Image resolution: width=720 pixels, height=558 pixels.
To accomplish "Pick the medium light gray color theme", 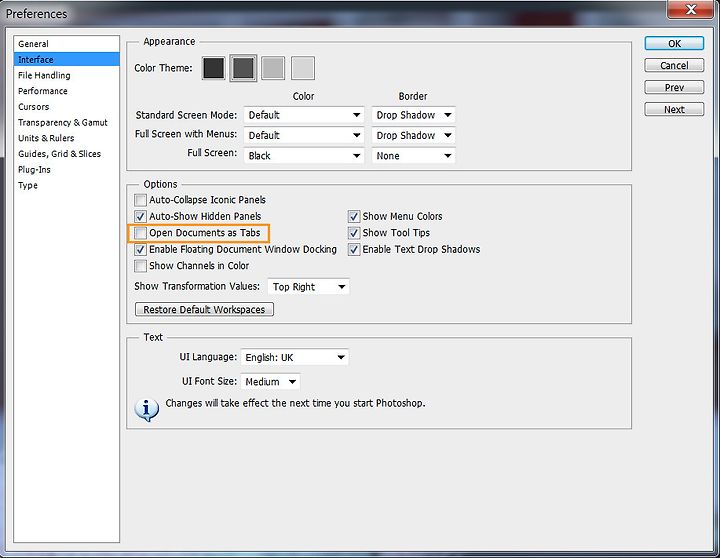I will coord(273,68).
